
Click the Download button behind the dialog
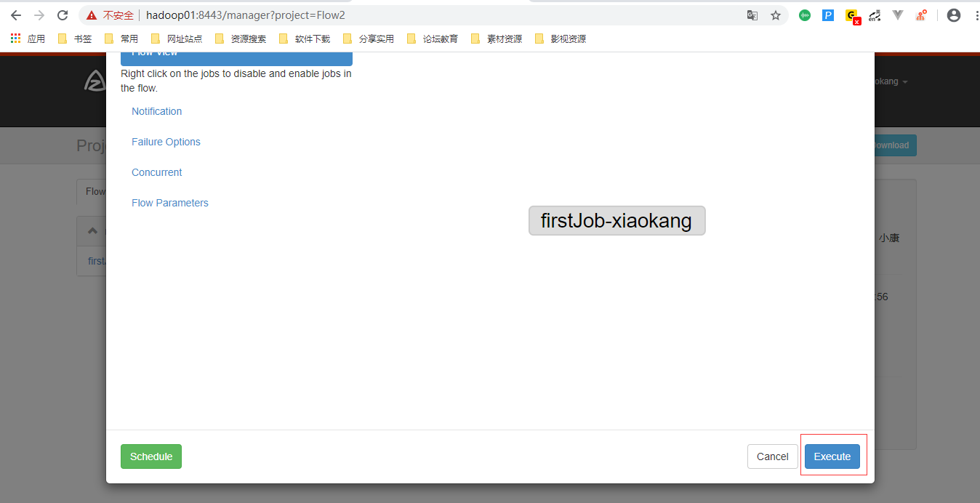(x=895, y=145)
